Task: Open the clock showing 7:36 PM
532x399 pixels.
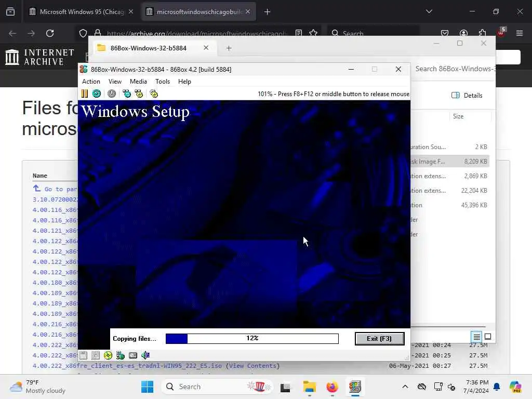Action: coord(477,387)
